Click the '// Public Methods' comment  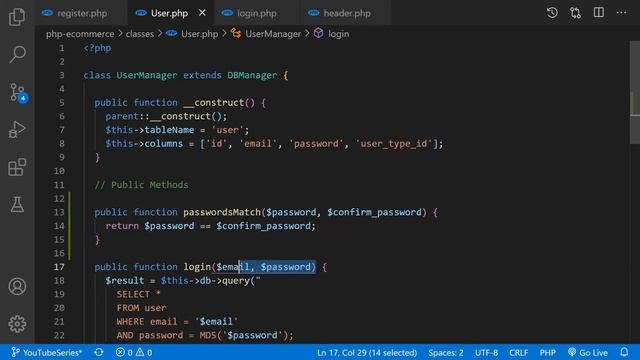click(x=142, y=184)
